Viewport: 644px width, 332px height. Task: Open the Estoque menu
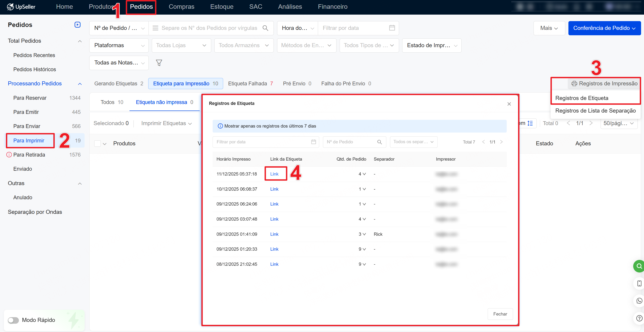click(222, 7)
